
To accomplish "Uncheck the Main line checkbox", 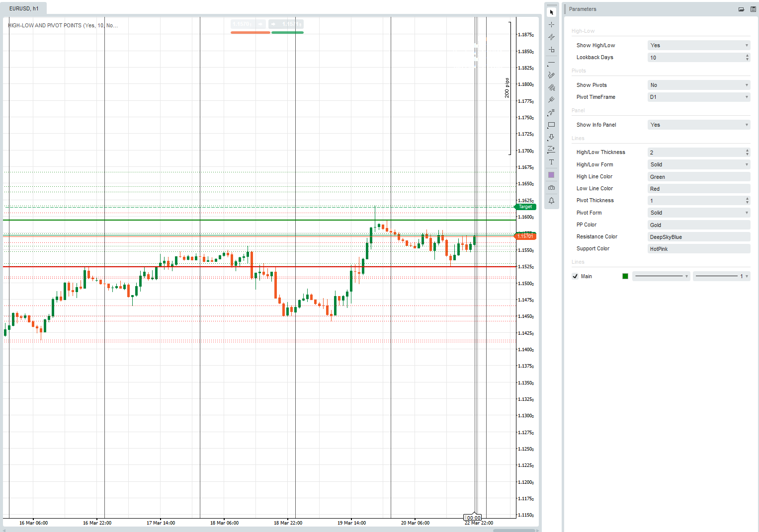I will 575,276.
